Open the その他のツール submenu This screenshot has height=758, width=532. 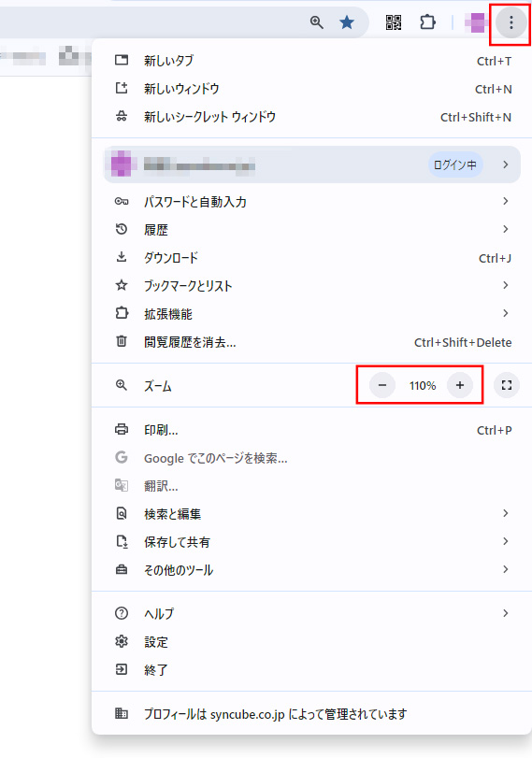[x=312, y=570]
